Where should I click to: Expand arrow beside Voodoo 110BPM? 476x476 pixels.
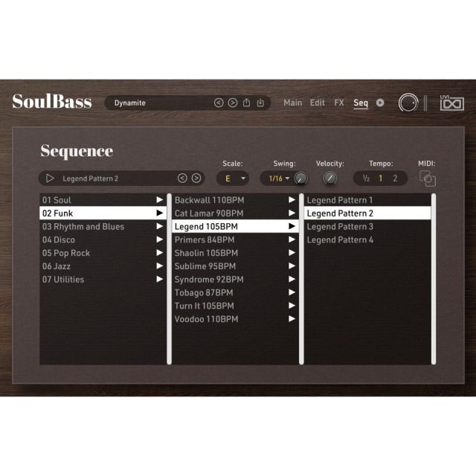coord(292,319)
